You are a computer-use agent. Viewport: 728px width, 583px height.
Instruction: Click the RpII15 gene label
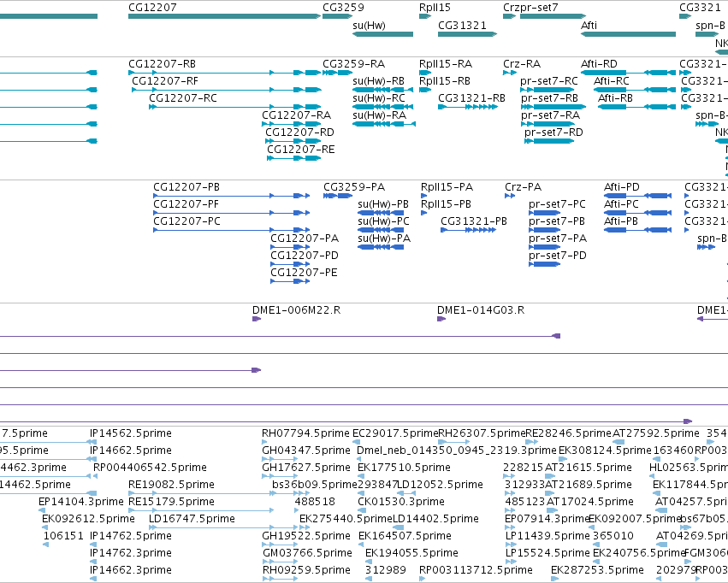(435, 8)
